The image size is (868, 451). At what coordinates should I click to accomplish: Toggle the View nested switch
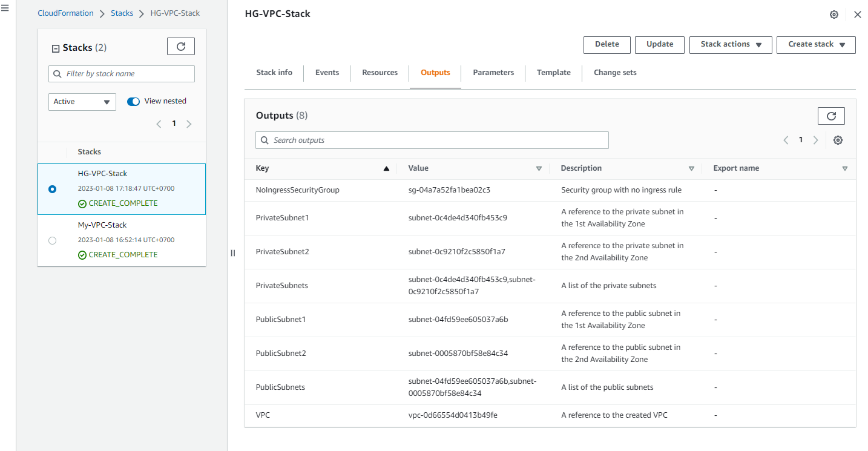coord(133,102)
